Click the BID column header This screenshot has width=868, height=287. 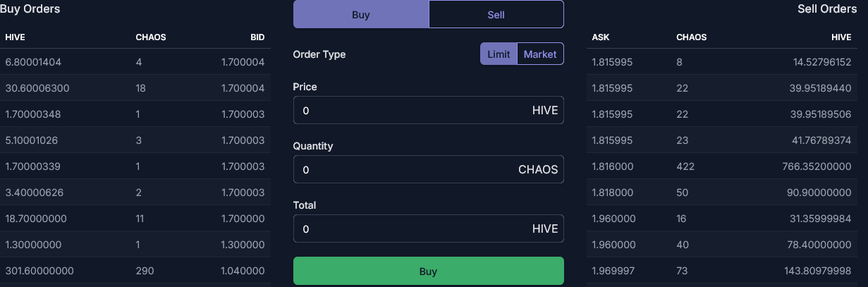click(x=257, y=37)
